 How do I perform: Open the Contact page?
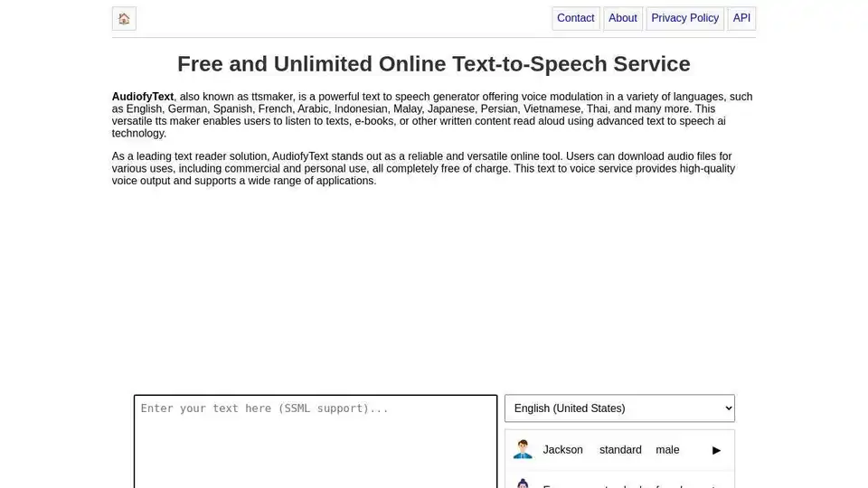575,18
